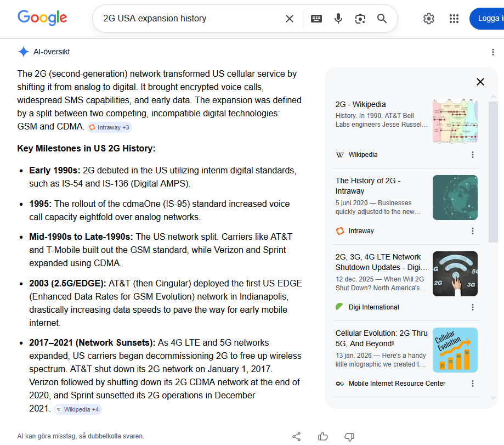Open quick settings gear
Viewport: 504px width, 445px height.
tap(429, 19)
